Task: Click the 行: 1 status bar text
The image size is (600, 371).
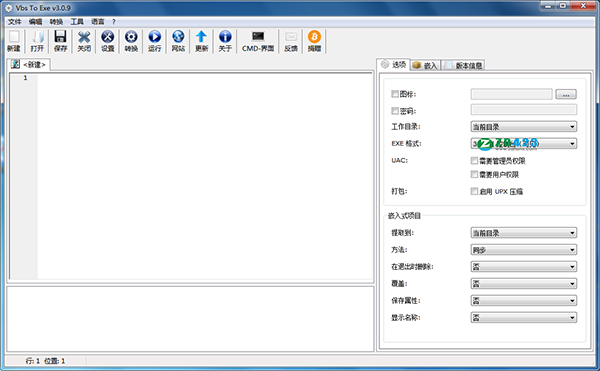Action: pos(33,361)
